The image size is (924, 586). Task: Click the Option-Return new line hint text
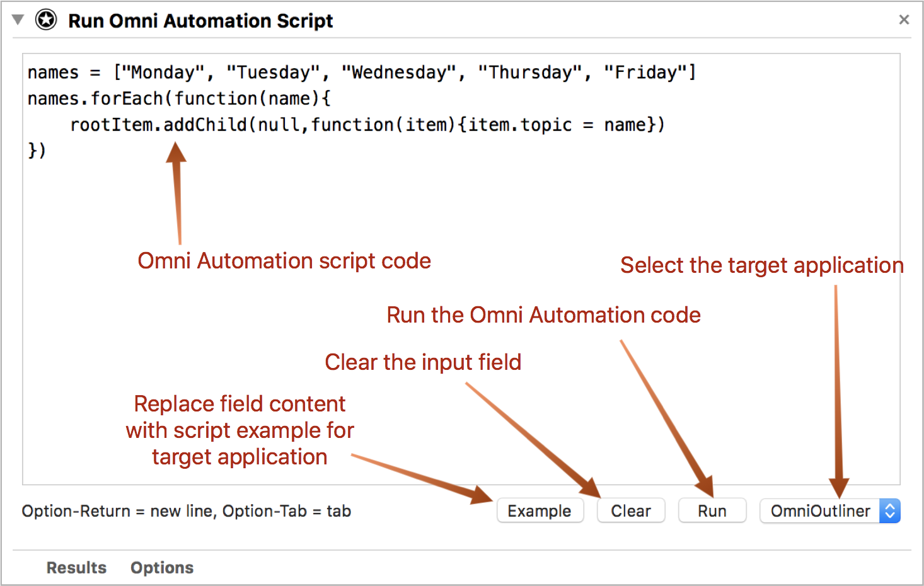[186, 511]
